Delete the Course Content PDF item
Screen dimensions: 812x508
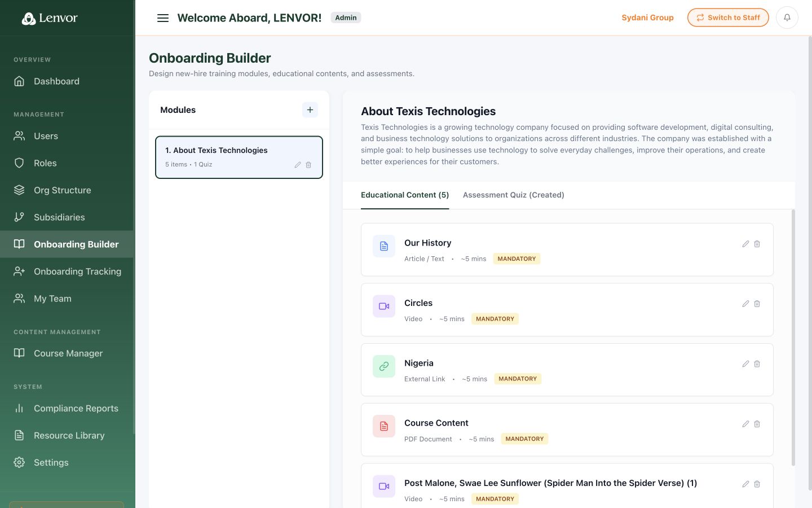click(757, 424)
